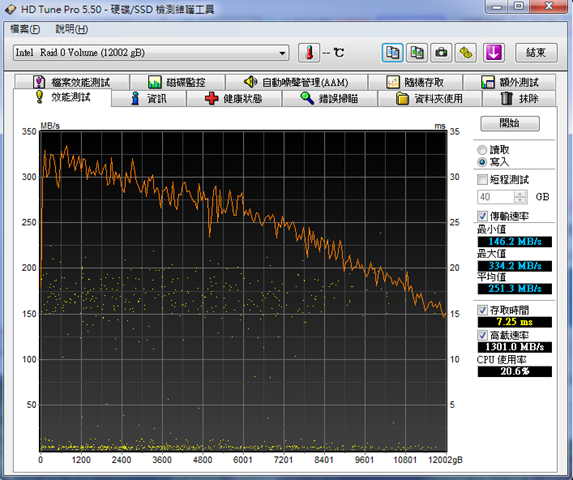The width and height of the screenshot is (573, 480).
Task: Select the 寫入 write radio button
Action: (482, 162)
